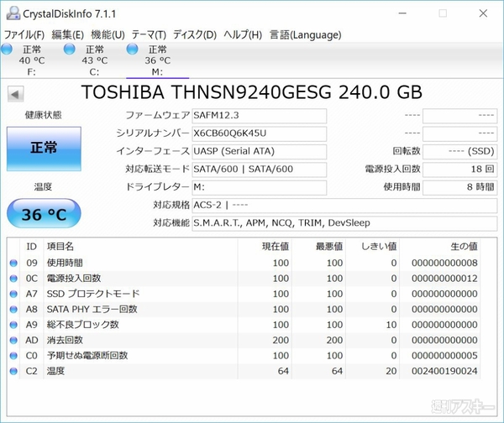The width and height of the screenshot is (504, 423).
Task: Select the 総不良ブロック数 attribute name
Action: tap(82, 325)
